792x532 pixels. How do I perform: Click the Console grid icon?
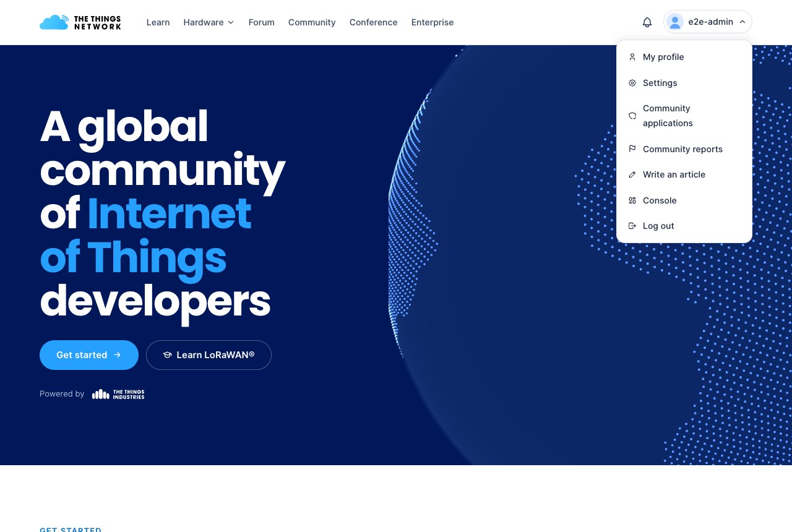pos(632,200)
